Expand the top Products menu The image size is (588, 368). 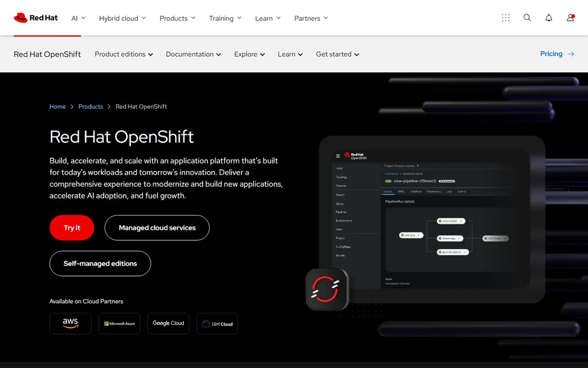coord(177,18)
